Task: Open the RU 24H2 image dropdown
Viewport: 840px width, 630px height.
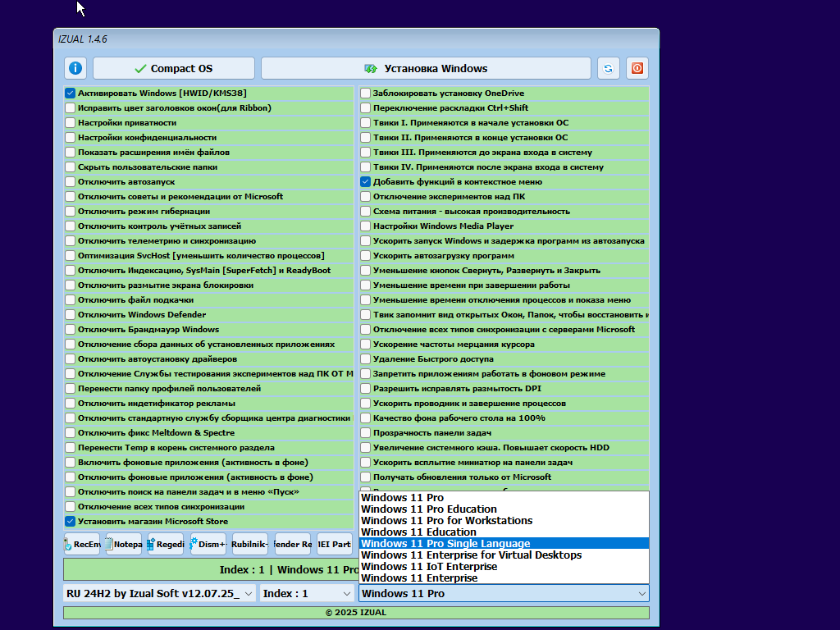Action: 159,594
